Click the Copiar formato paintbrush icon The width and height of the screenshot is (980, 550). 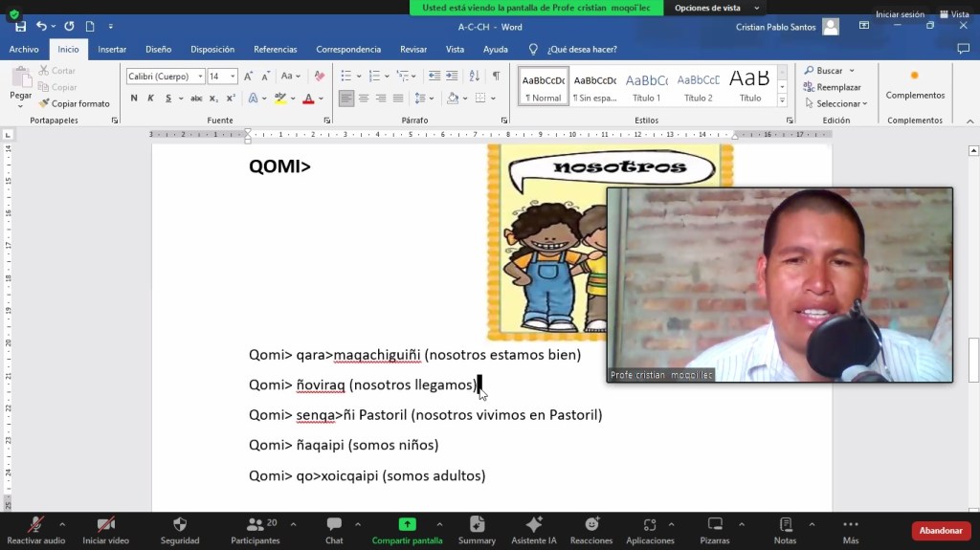click(x=44, y=103)
